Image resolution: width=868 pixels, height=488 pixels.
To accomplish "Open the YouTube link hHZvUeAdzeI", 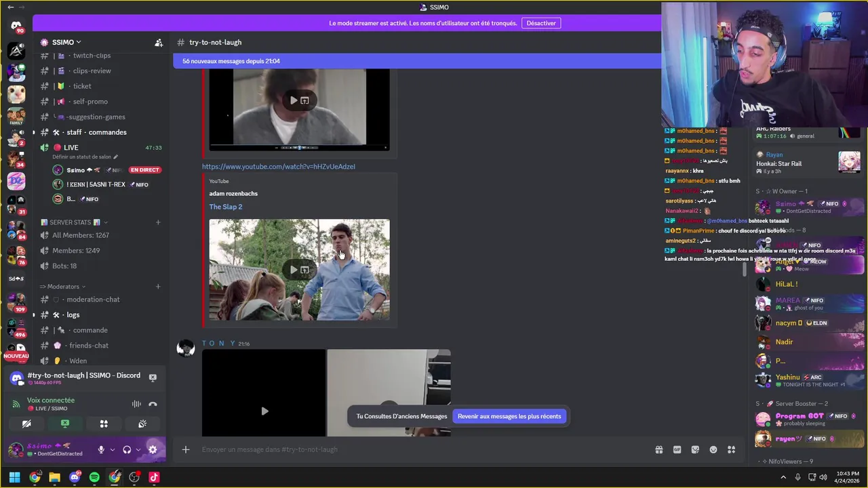I will click(x=279, y=167).
